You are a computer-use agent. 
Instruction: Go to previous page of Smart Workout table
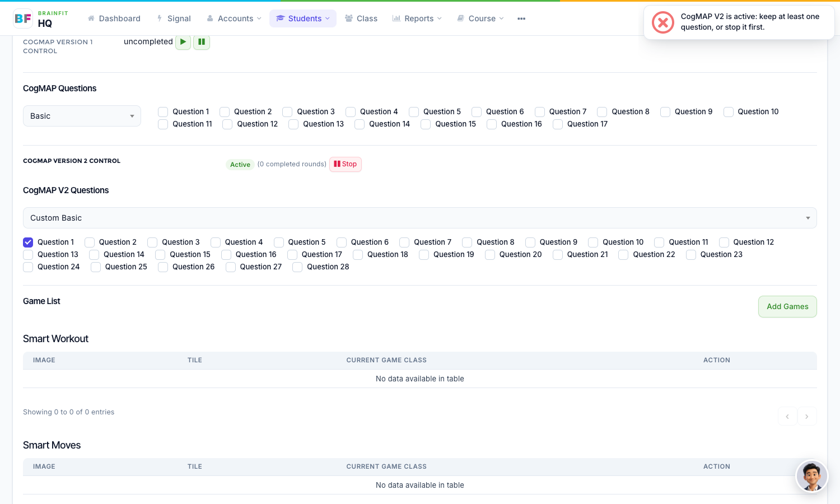tap(787, 416)
